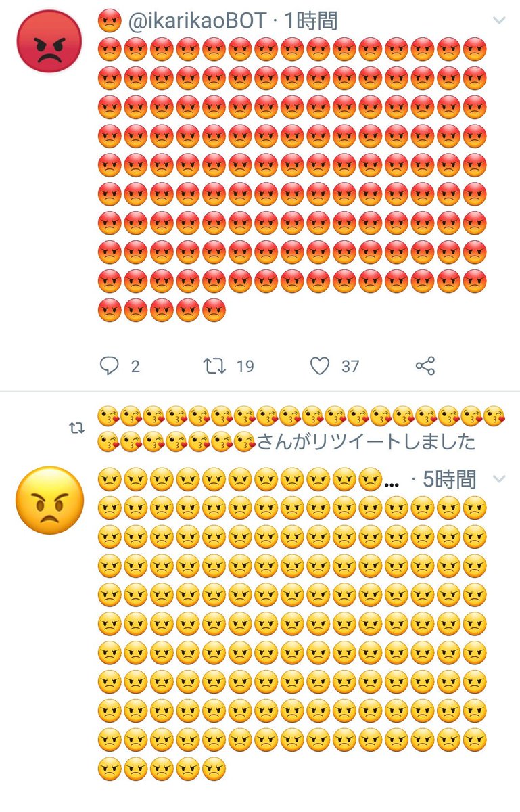Retweet the red angry face tweet
520x812 pixels.
coord(214,366)
